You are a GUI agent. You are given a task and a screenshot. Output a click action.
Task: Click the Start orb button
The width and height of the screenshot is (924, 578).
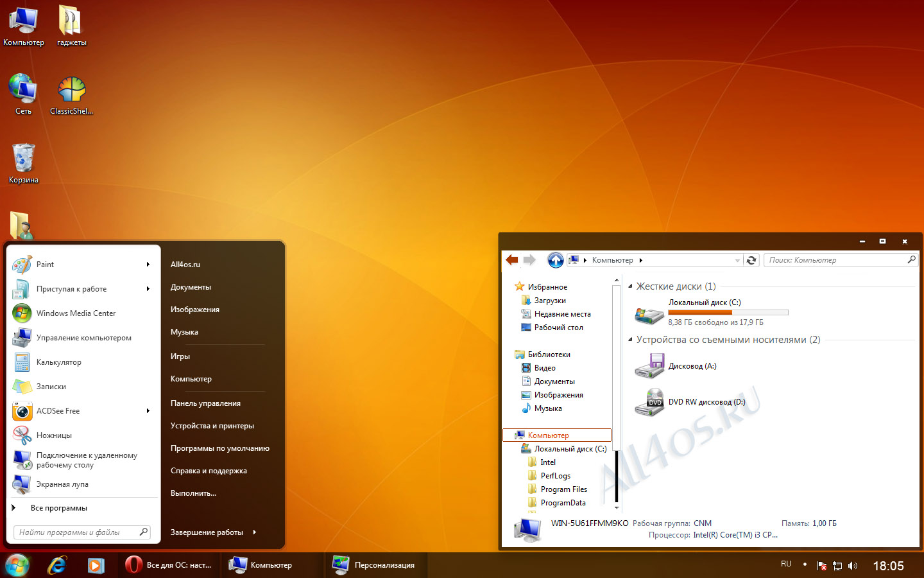pos(17,566)
